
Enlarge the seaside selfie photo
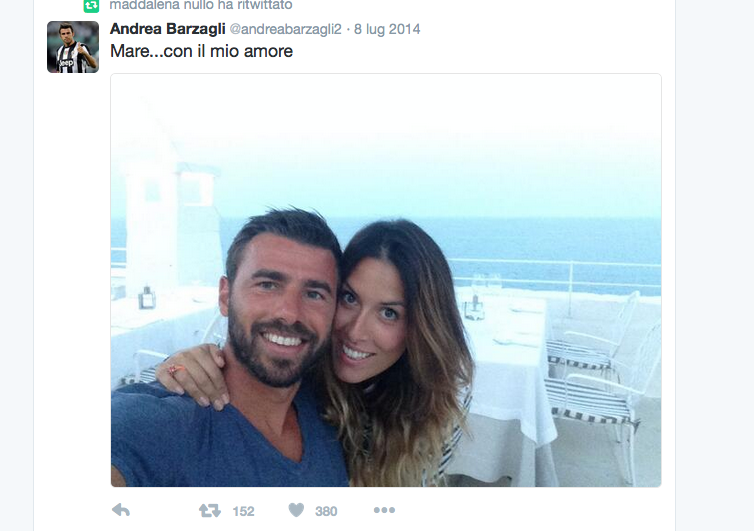(386, 280)
